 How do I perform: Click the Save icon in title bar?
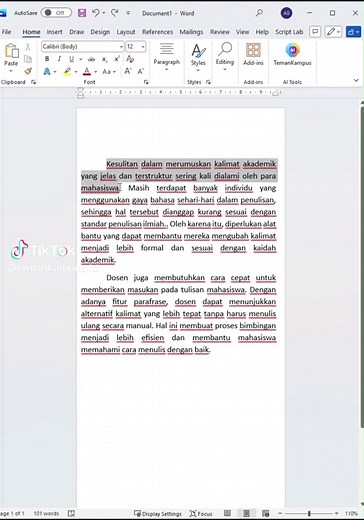[x=82, y=13]
